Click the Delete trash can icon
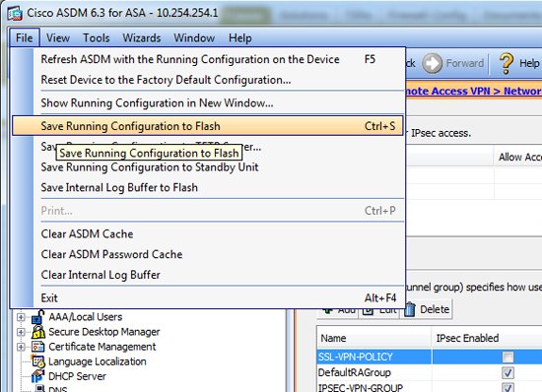542x392 pixels. pos(410,309)
